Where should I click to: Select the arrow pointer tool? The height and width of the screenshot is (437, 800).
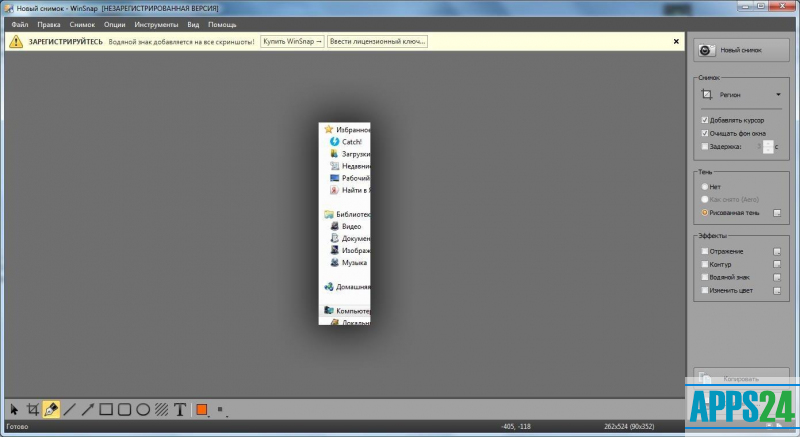pos(14,409)
